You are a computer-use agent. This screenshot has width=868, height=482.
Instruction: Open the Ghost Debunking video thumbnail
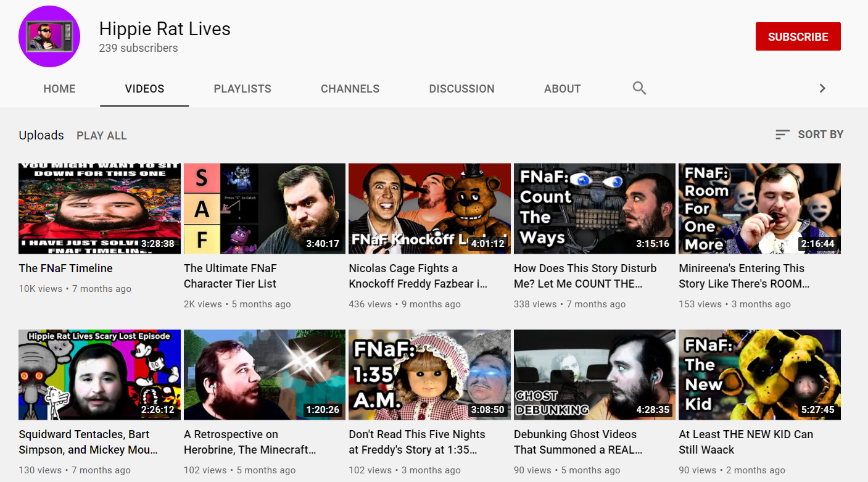[x=595, y=375]
